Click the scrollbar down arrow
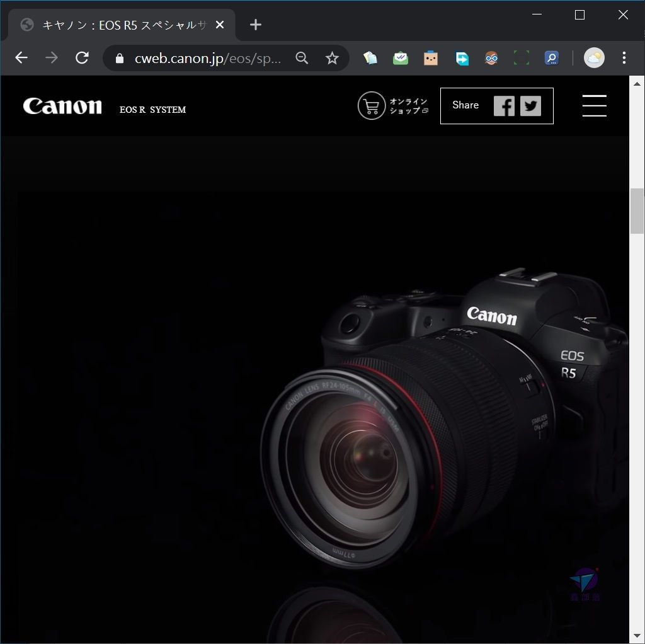The image size is (645, 644). 637,636
